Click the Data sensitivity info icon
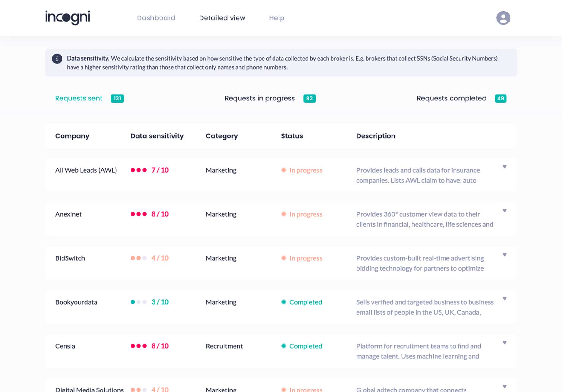This screenshot has height=392, width=562. [x=57, y=59]
